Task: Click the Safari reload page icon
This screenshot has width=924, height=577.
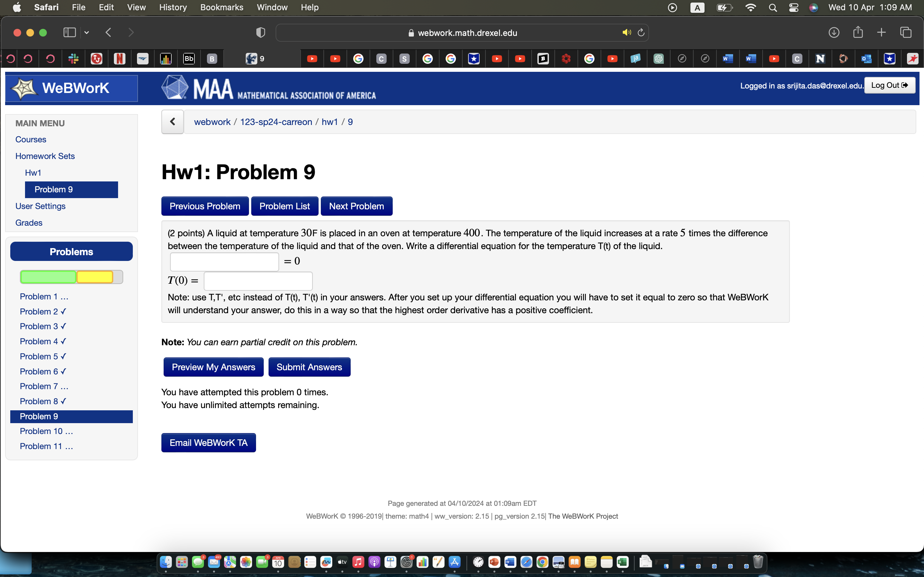Action: [641, 32]
